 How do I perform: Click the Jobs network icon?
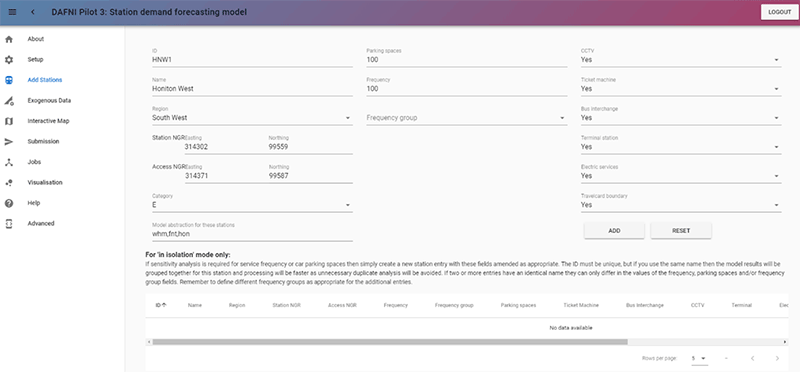point(9,162)
